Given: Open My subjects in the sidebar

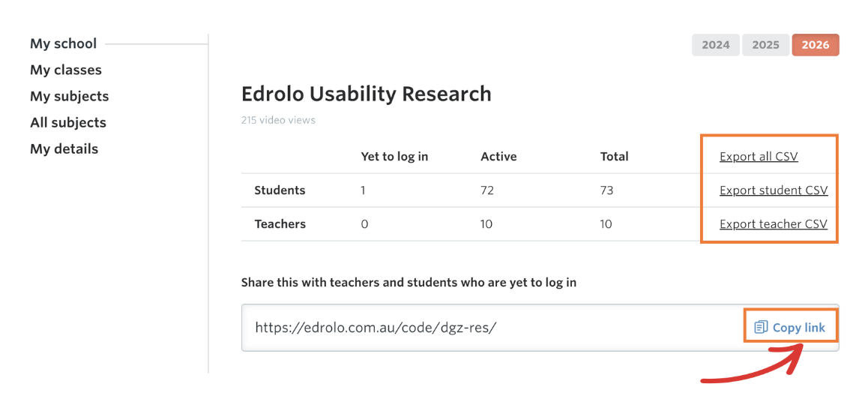Looking at the screenshot, I should click(x=69, y=96).
